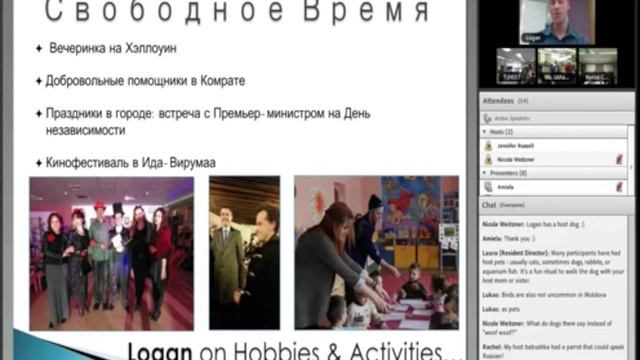This screenshot has width=640, height=360.
Task: Collapse the Presenters (8) group
Action: pos(484,173)
